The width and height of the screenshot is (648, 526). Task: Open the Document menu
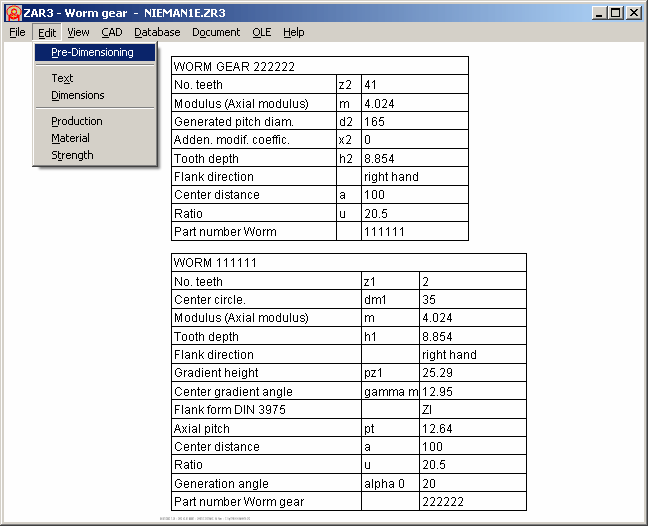(216, 32)
